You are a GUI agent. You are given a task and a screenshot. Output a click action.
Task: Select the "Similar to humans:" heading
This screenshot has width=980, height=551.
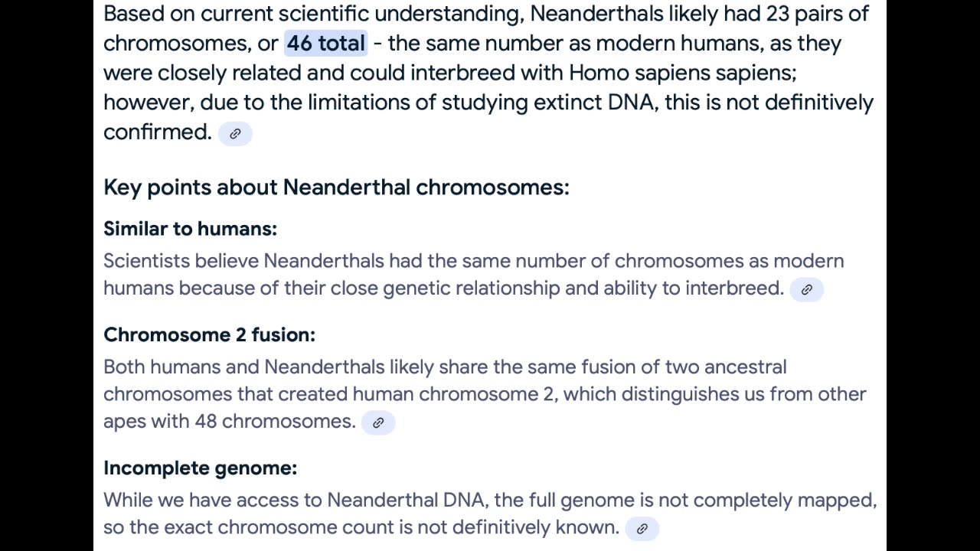[190, 229]
